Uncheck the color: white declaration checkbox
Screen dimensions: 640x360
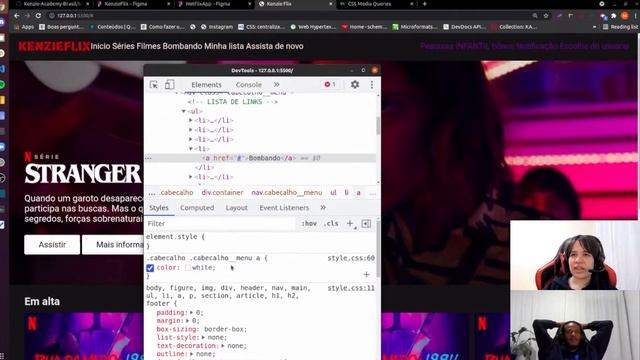pyautogui.click(x=150, y=268)
